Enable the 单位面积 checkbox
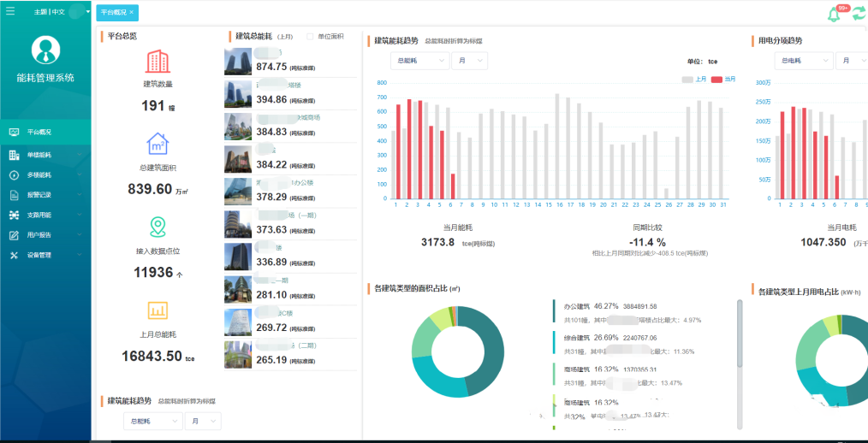Viewport: 868px width, 443px height. pos(310,37)
